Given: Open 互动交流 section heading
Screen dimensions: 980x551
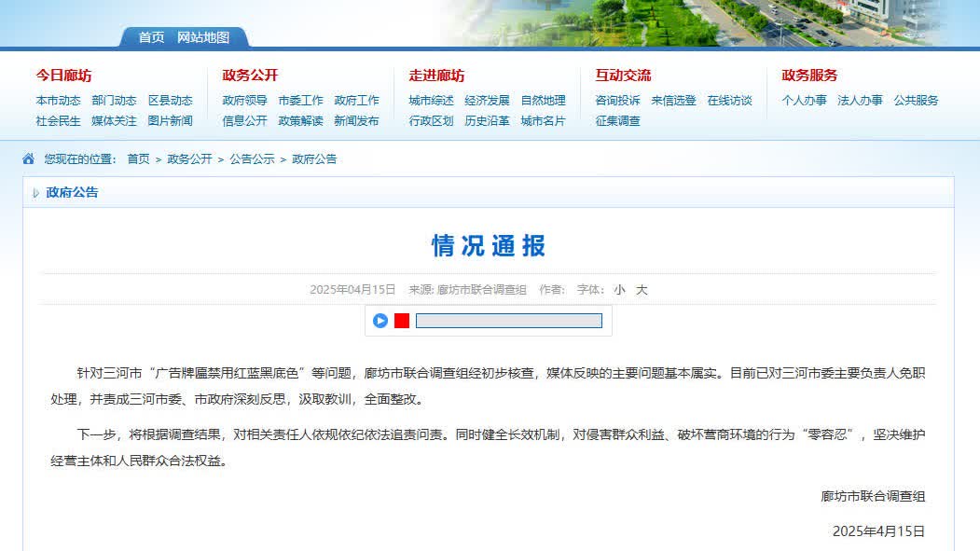Looking at the screenshot, I should point(623,76).
